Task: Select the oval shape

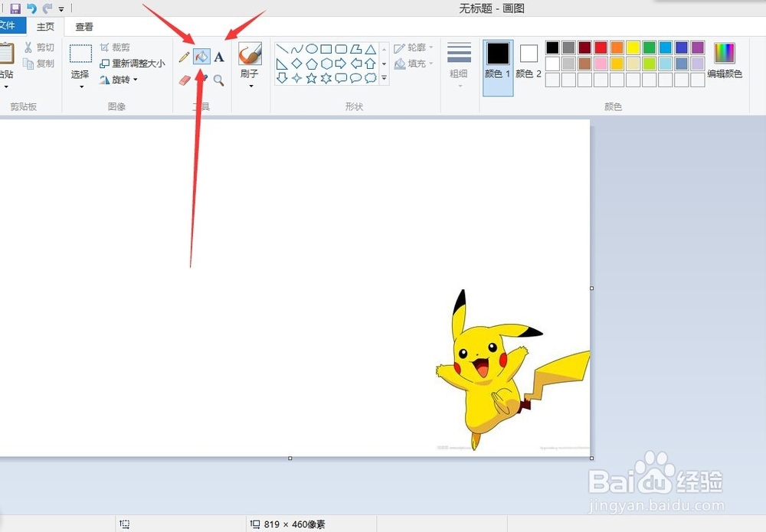Action: click(x=312, y=49)
